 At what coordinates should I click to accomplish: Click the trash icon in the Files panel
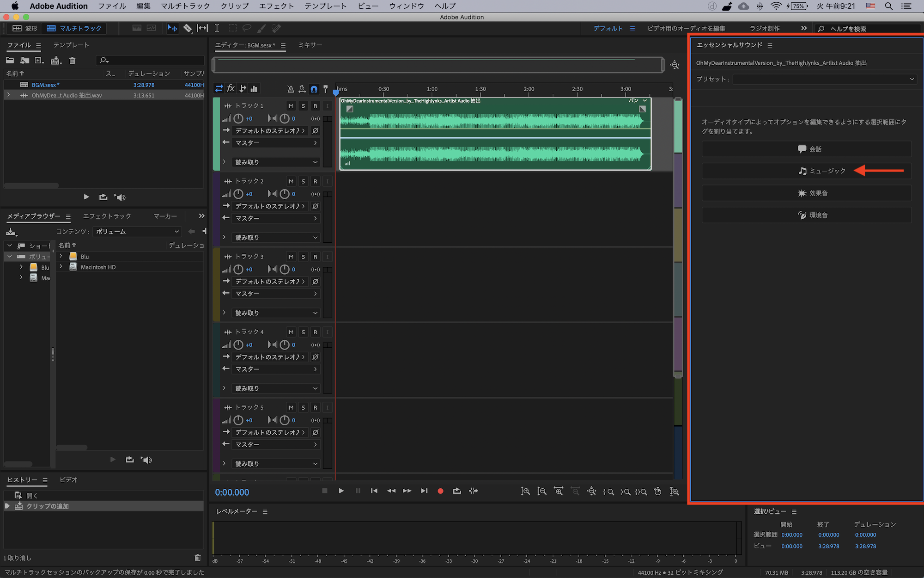pos(72,61)
